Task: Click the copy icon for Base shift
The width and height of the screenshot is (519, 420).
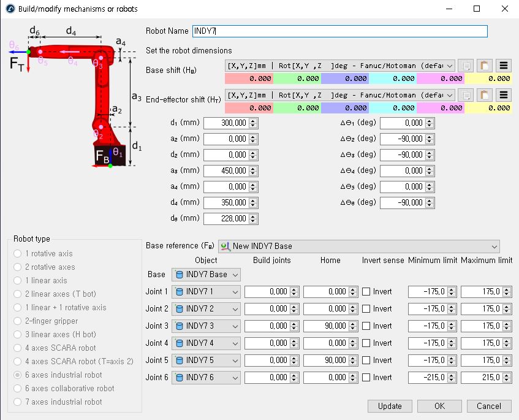Action: (466, 66)
